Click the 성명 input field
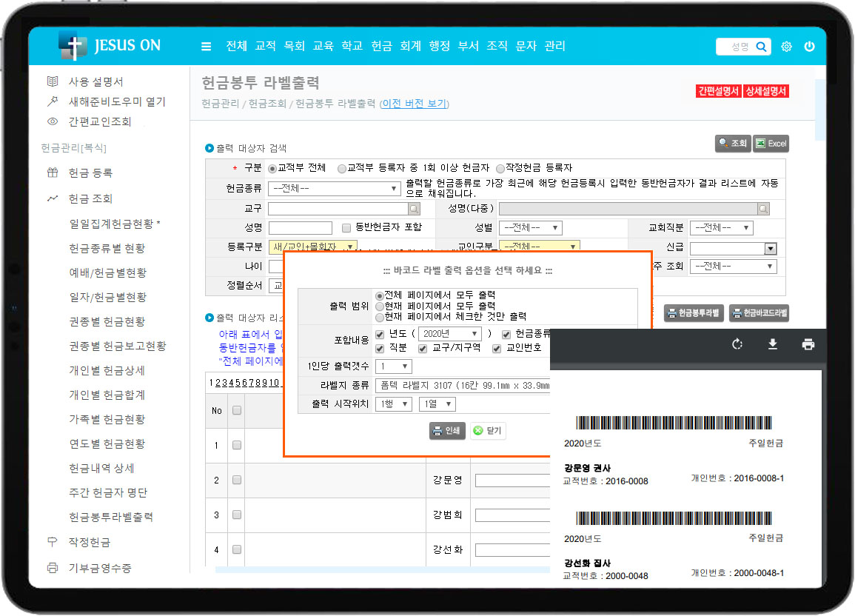 point(300,228)
